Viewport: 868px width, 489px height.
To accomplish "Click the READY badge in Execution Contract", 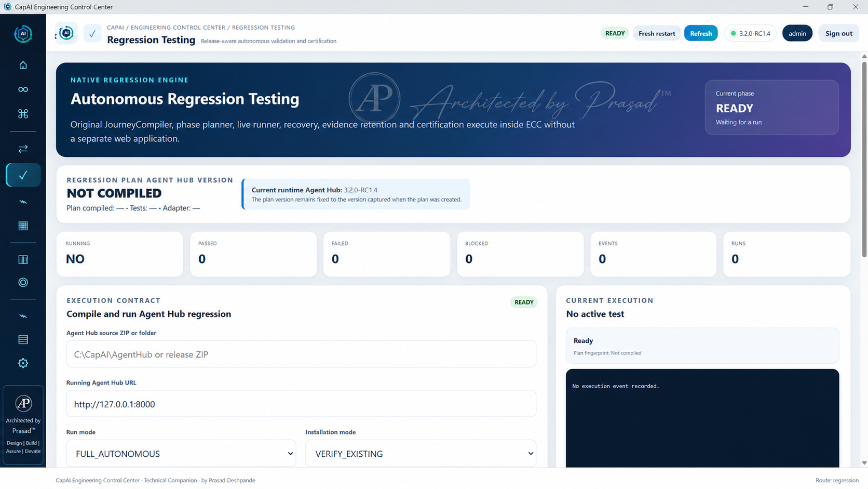I will (524, 302).
